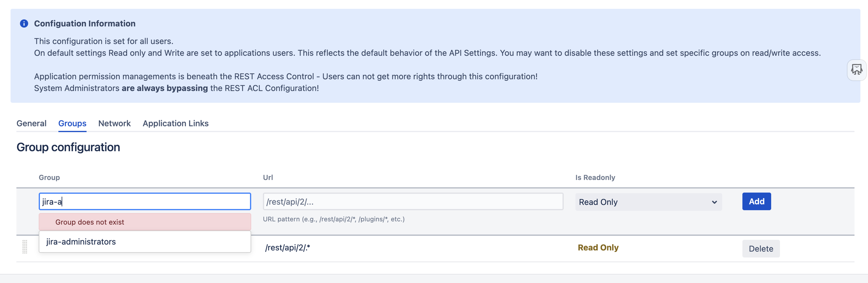Open the Network tab
The height and width of the screenshot is (283, 868).
[114, 123]
